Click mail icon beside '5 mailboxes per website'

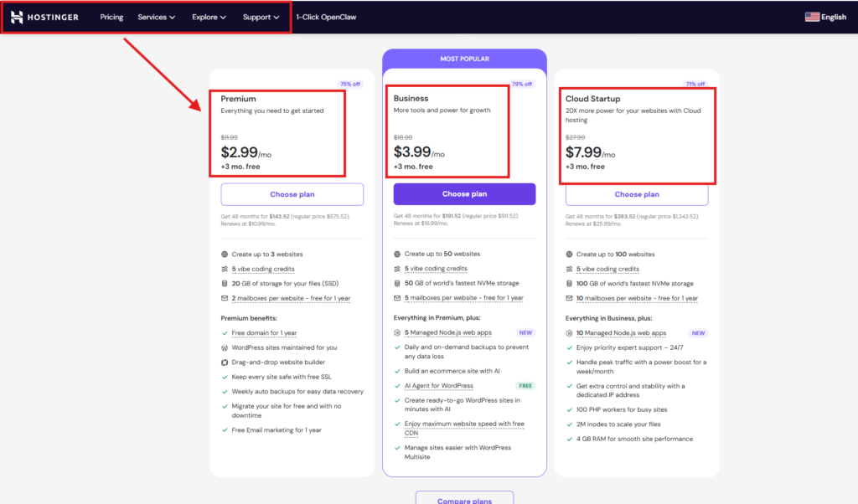pyautogui.click(x=397, y=298)
